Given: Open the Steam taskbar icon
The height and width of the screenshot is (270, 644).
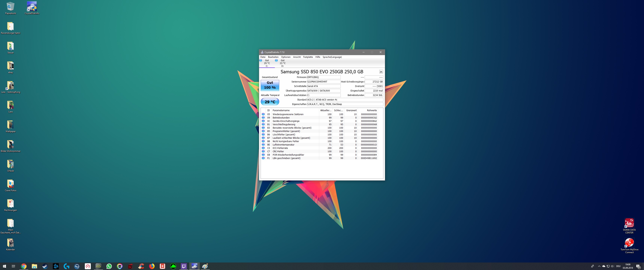Looking at the screenshot, I should [x=45, y=266].
